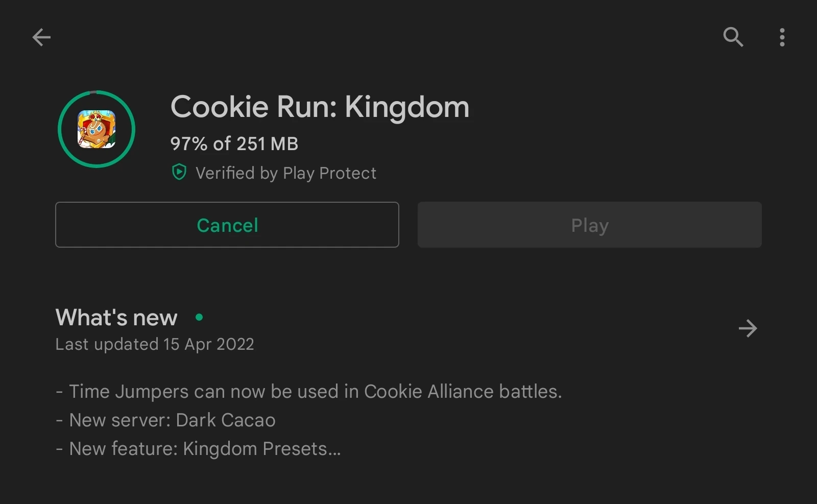
Task: Tap the Cookie Run: Kingdom app icon
Action: point(97,129)
